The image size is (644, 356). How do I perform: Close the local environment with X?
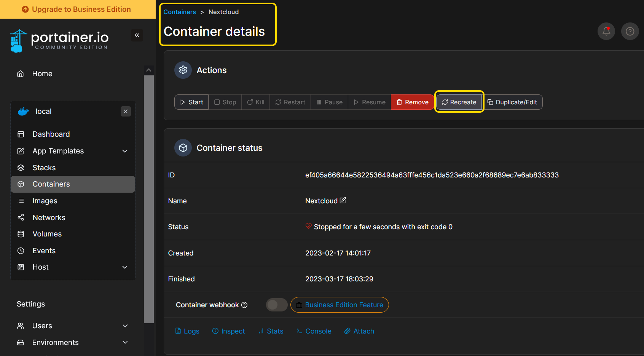click(126, 112)
